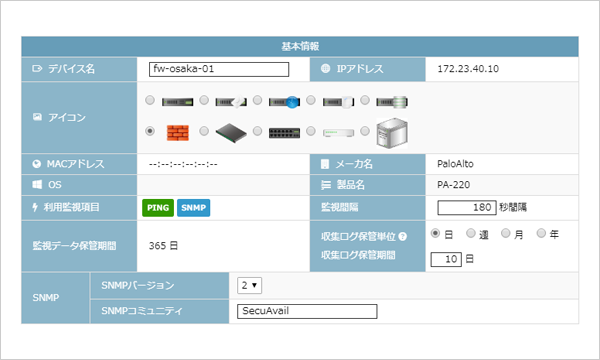Click the 収集ログ保管期間 field showing 10
The image size is (600, 360).
point(446,259)
